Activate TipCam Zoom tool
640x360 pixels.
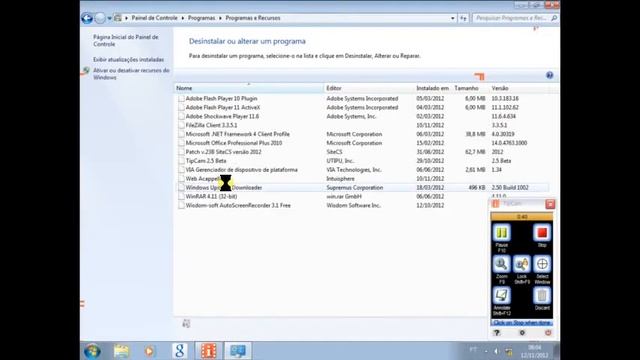tap(502, 264)
